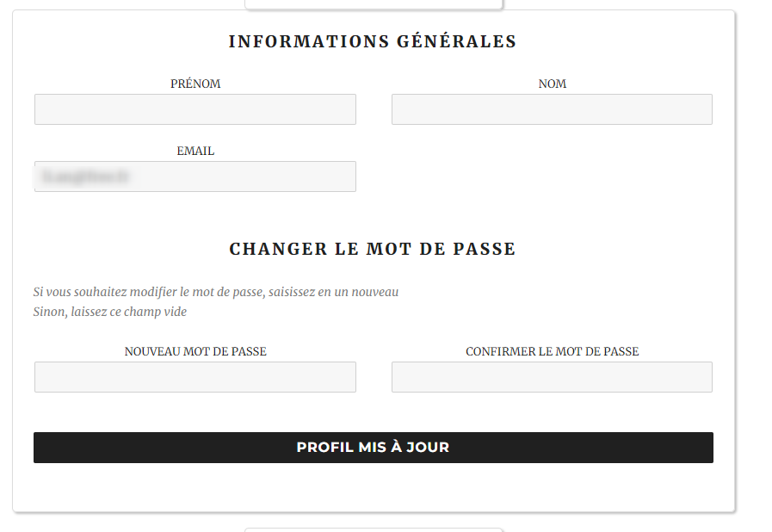Click the Changer le mot de passe heading
Image resolution: width=772 pixels, height=532 pixels.
tap(373, 249)
